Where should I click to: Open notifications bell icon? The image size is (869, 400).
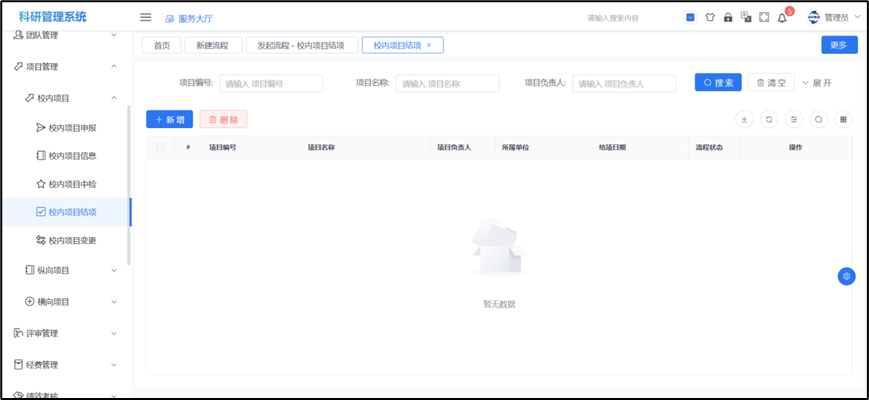click(782, 17)
